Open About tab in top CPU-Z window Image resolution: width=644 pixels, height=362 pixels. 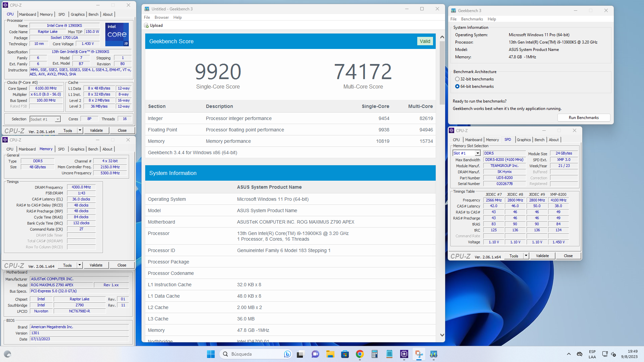coord(108,14)
